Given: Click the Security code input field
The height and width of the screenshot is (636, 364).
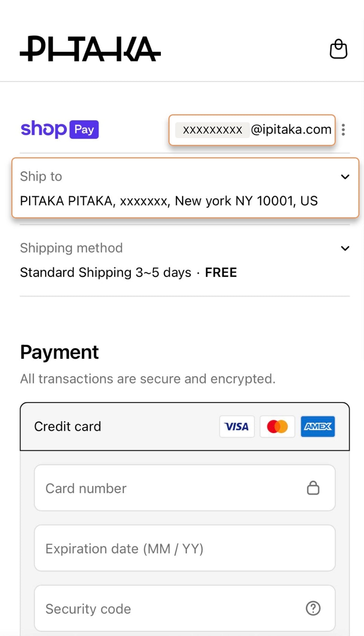Looking at the screenshot, I should click(x=170, y=608).
